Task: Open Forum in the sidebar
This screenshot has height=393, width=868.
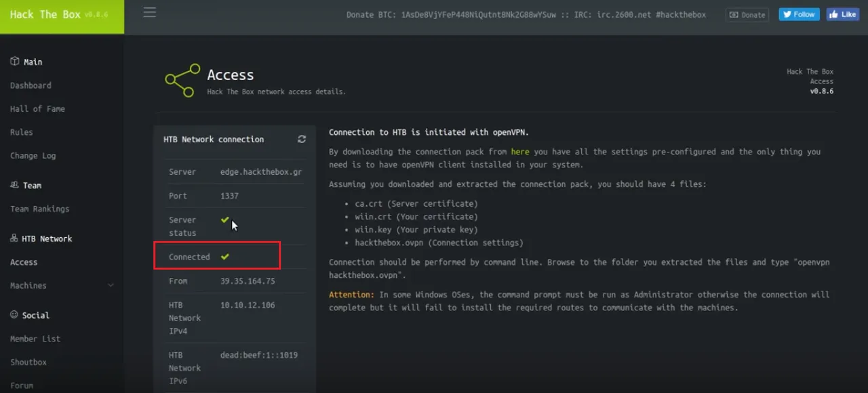Action: click(22, 386)
